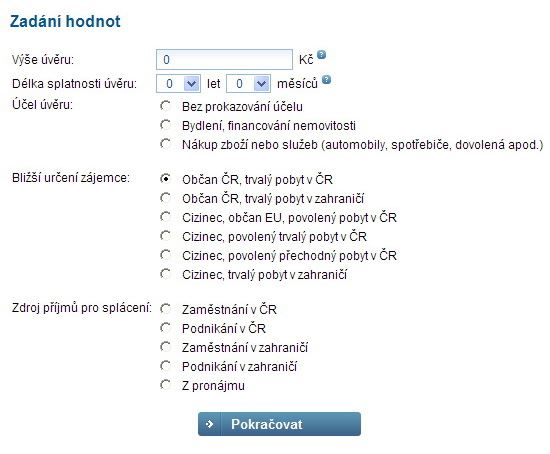Select Z pronájmu income source

point(165,385)
